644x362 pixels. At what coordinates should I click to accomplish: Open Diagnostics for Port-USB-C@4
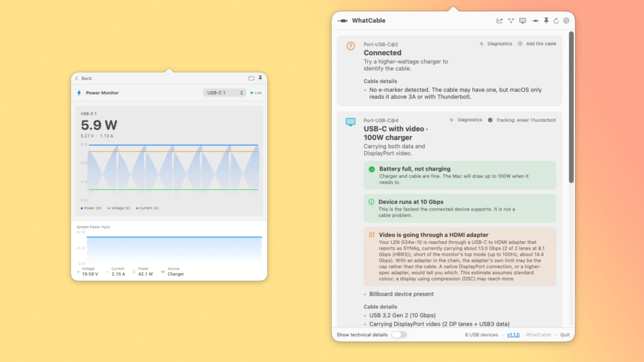coord(465,120)
